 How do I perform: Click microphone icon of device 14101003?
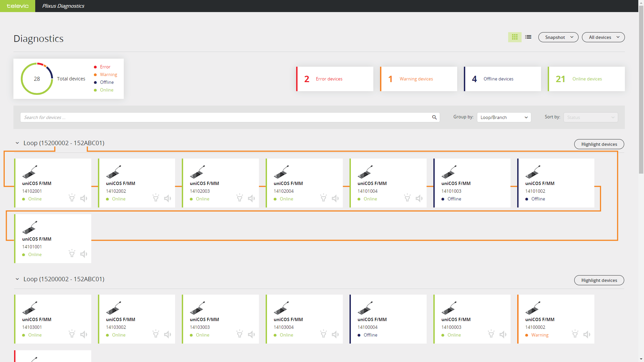(x=449, y=172)
